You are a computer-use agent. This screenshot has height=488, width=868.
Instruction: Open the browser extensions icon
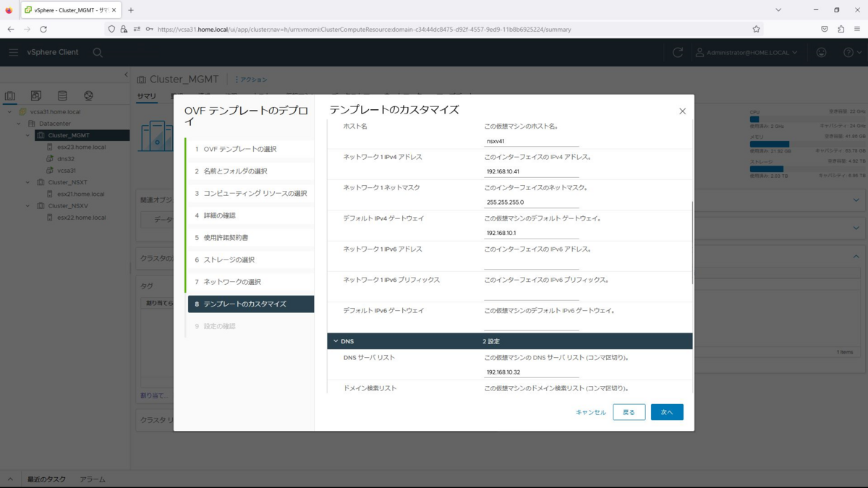coord(841,29)
